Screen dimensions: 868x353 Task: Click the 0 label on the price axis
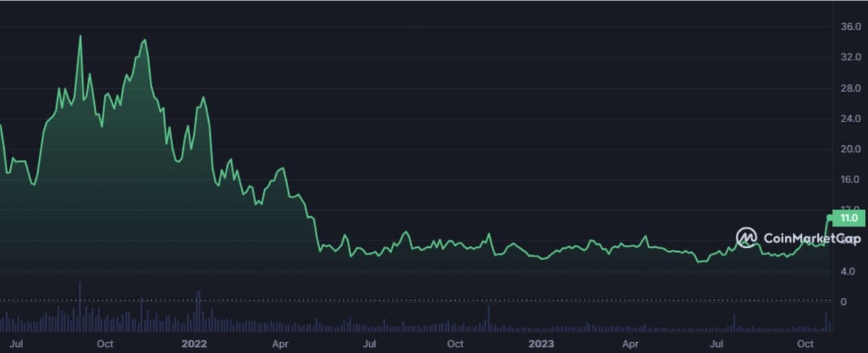(843, 302)
